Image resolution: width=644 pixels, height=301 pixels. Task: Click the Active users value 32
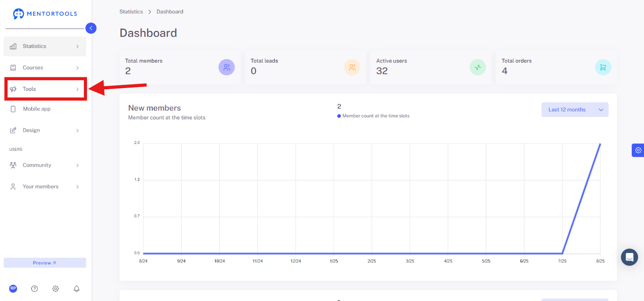click(382, 71)
